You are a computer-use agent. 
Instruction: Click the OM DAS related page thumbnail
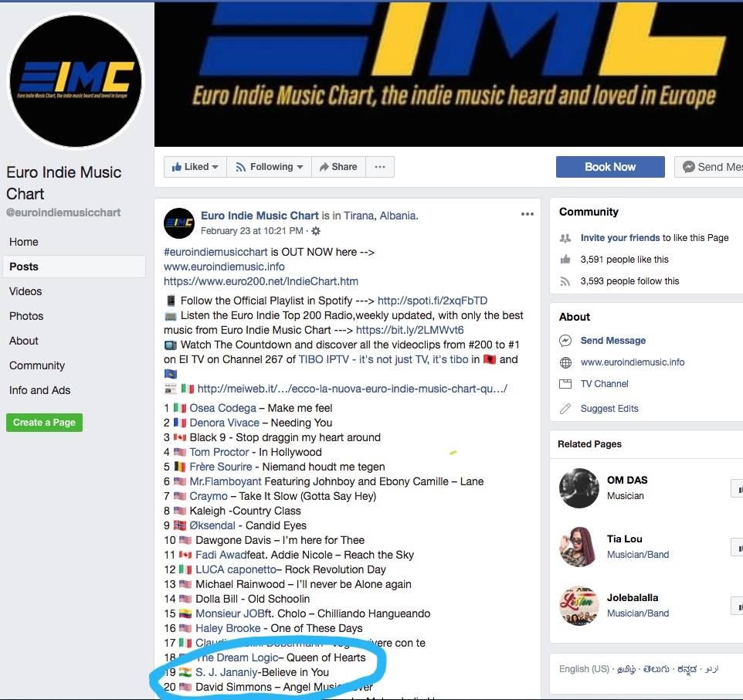pyautogui.click(x=578, y=488)
